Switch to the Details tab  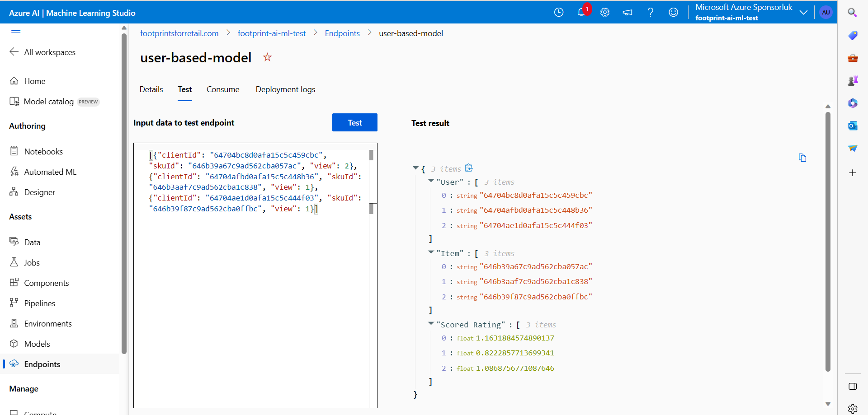[x=151, y=89]
